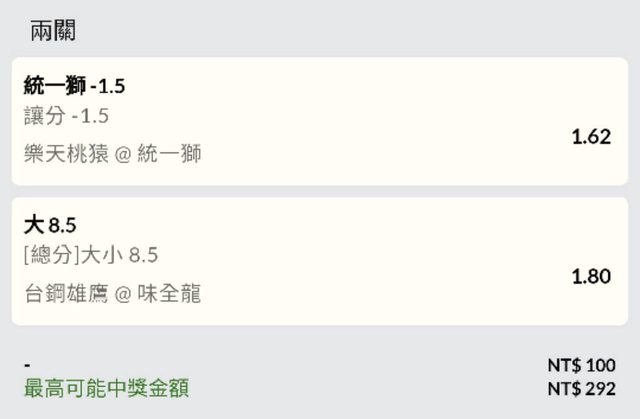The width and height of the screenshot is (640, 419).
Task: Click the 兩關 parlay header
Action: 53,31
